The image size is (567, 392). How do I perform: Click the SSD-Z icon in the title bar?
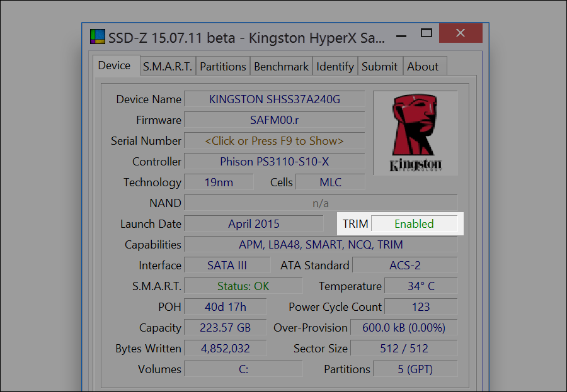click(97, 37)
